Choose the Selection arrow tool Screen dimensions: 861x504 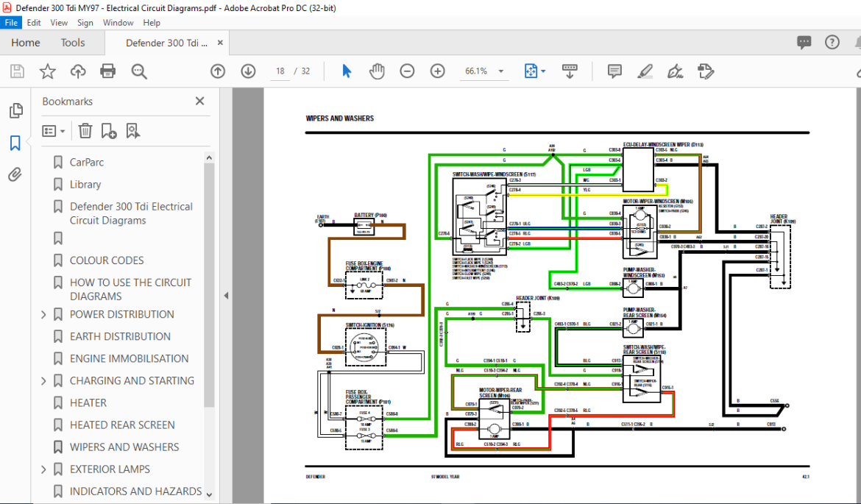(347, 71)
